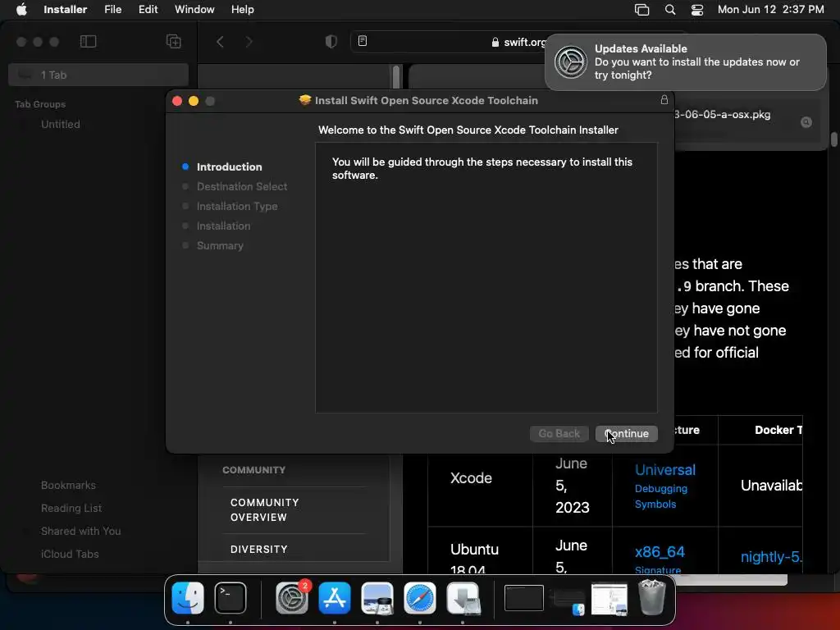Screen dimensions: 840x630
Task: Click the Safari page vertical scrollbar
Action: click(834, 139)
